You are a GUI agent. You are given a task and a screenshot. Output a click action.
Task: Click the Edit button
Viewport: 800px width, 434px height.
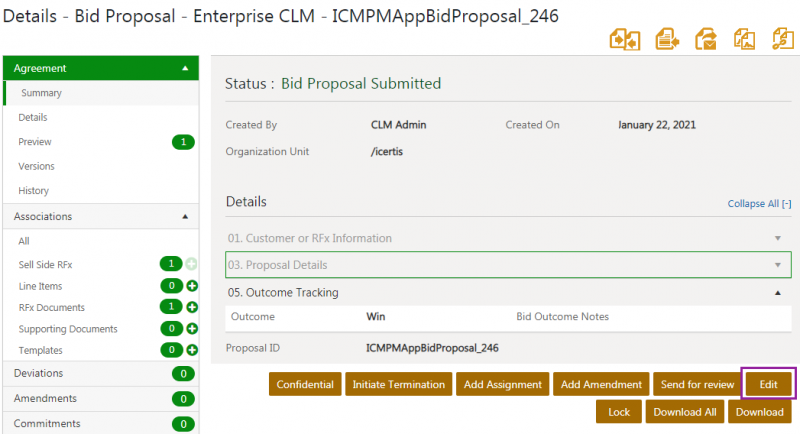pos(768,384)
